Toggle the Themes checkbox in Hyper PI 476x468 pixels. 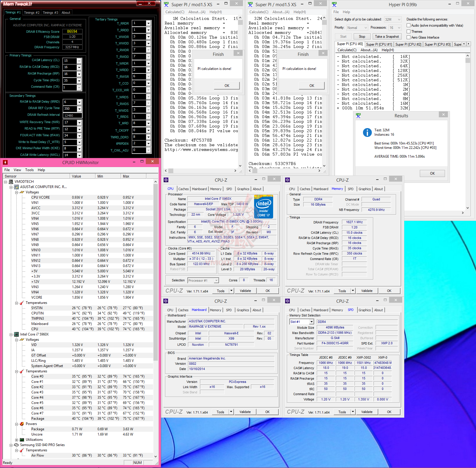pos(408,32)
